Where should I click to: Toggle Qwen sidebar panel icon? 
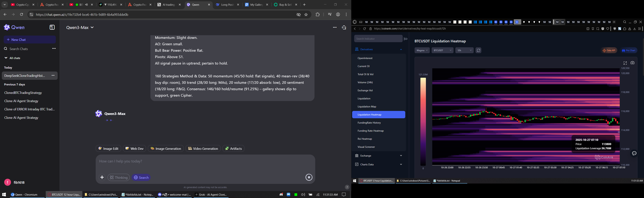pos(52,27)
